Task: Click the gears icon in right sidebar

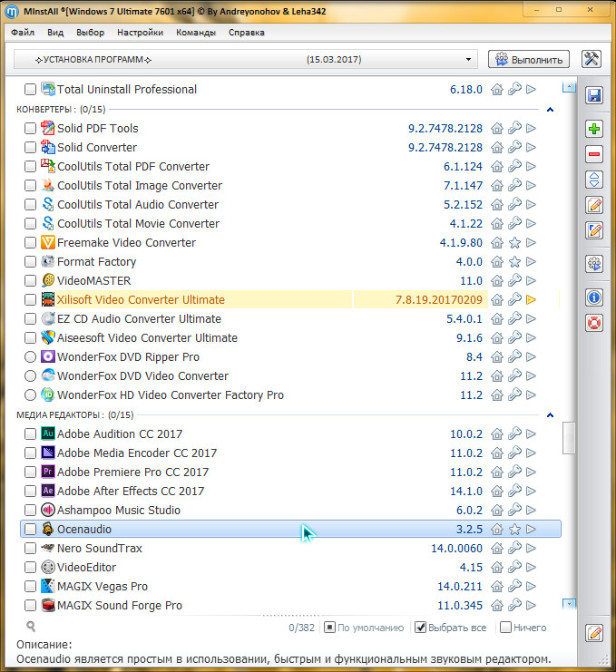Action: [x=594, y=264]
